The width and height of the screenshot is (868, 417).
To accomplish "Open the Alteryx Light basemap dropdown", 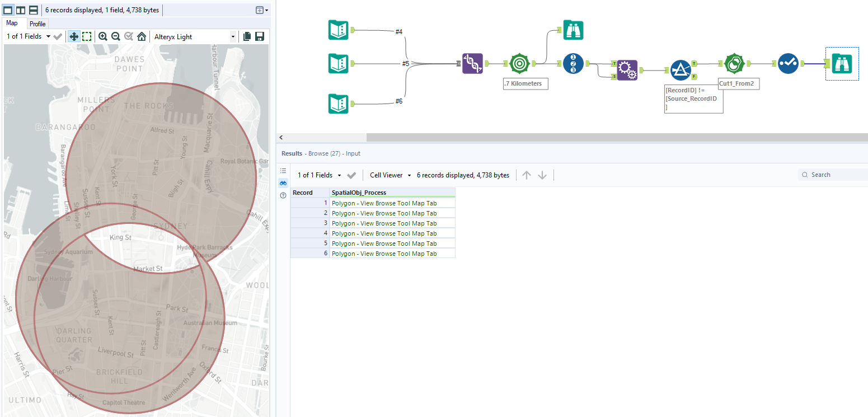I will (x=193, y=36).
